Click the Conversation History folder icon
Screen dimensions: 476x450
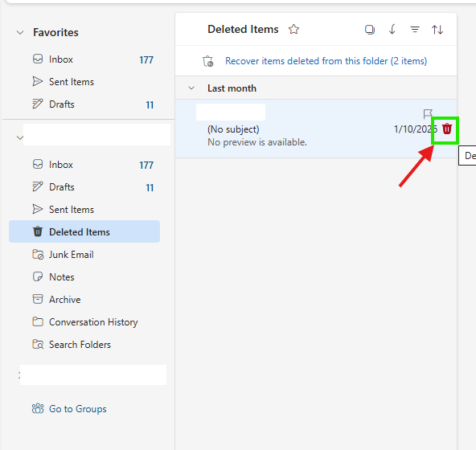click(x=38, y=321)
